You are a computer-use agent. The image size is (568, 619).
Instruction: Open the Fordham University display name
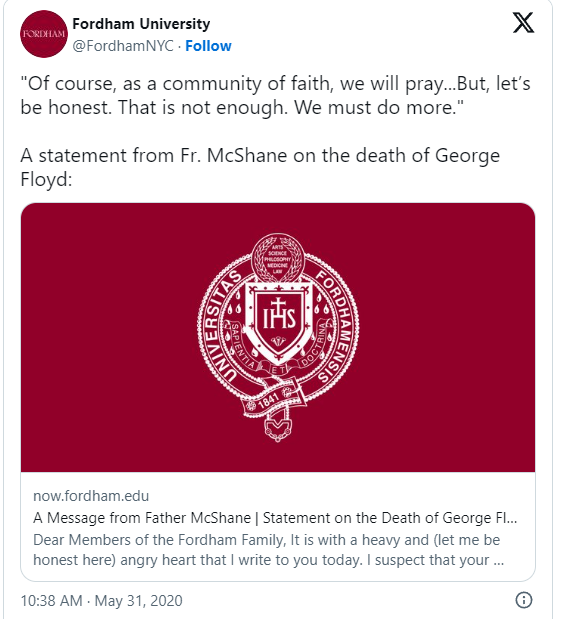(x=141, y=24)
